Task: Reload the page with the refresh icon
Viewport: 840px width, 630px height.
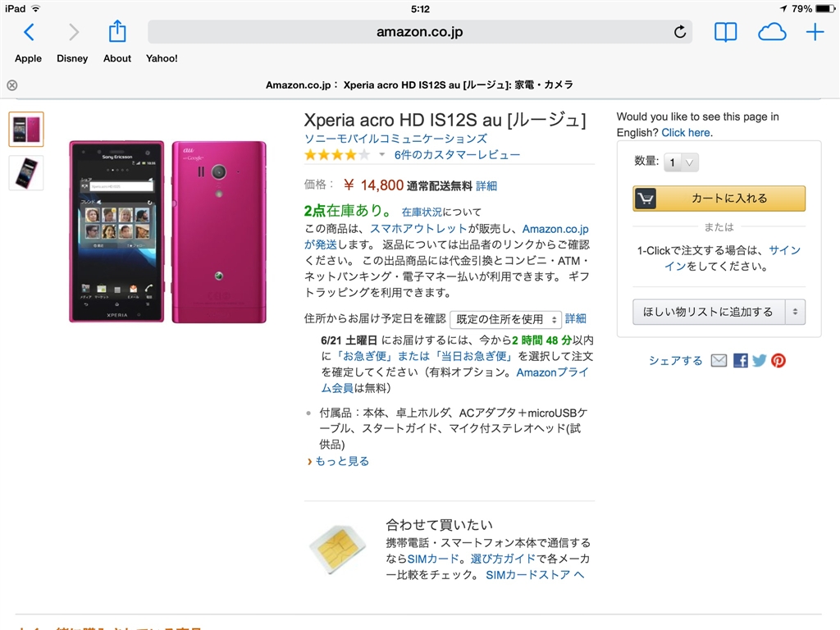Action: click(680, 32)
